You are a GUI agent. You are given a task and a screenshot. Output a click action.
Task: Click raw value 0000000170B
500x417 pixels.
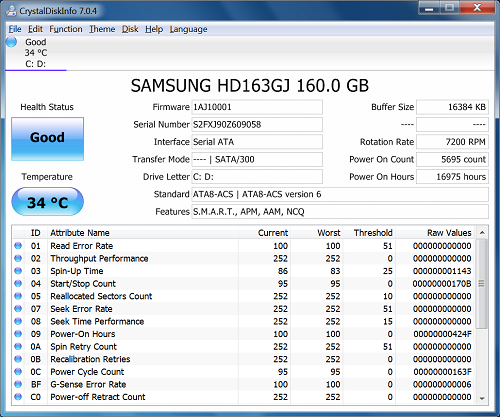click(442, 284)
